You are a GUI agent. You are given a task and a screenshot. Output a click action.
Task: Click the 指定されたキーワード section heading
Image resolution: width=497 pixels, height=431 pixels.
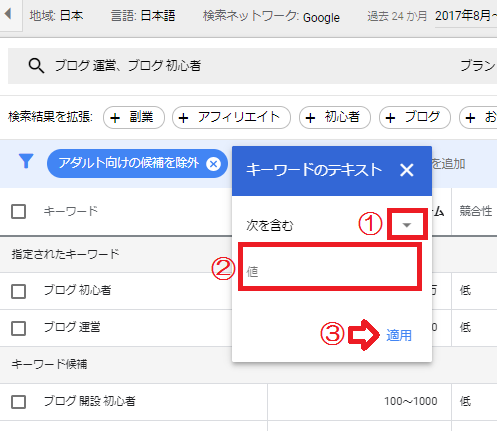click(x=65, y=254)
